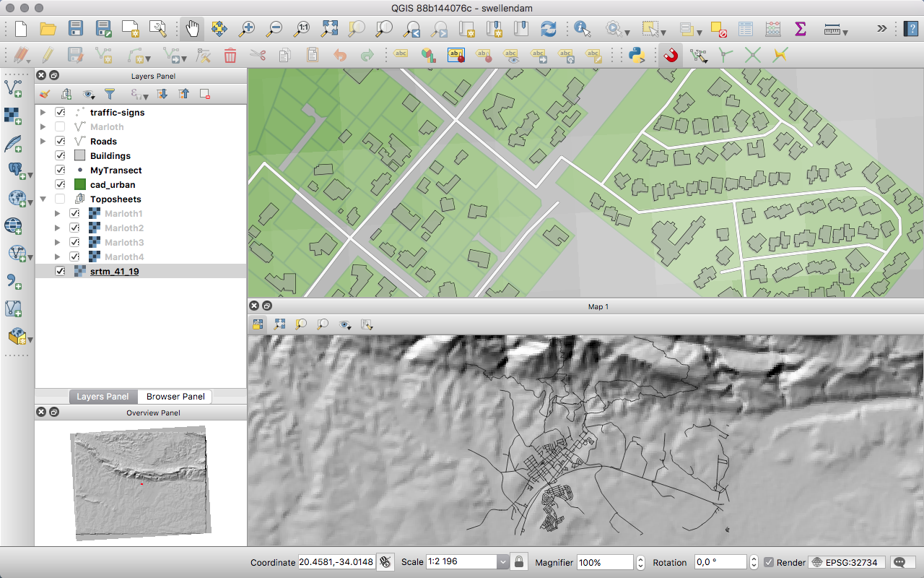Click the coordinate extents toggle icon

pyautogui.click(x=385, y=562)
